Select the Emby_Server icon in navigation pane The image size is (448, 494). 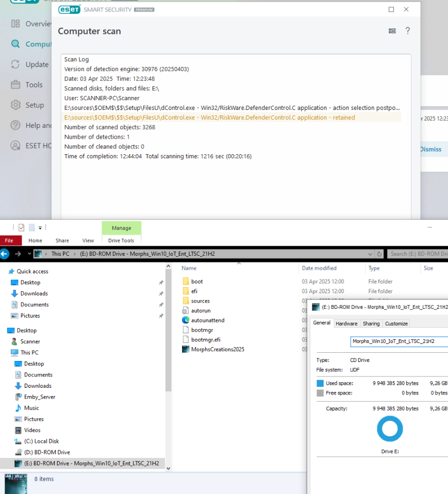click(18, 397)
